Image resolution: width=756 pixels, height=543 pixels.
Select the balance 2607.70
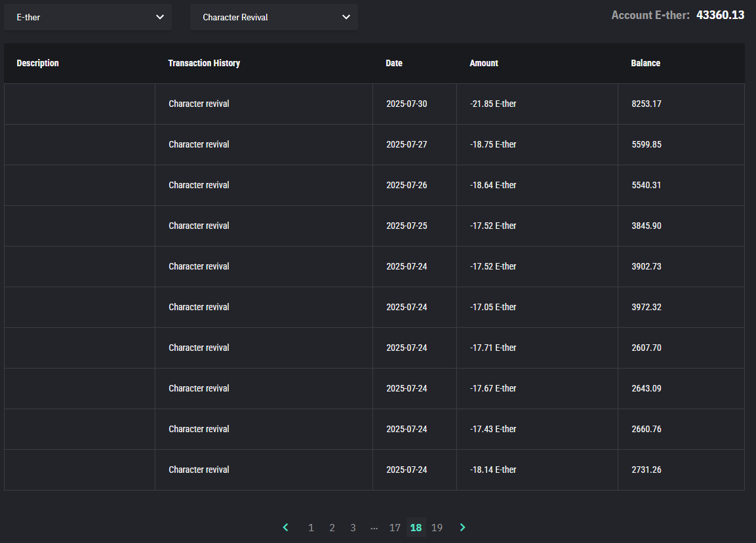[647, 348]
